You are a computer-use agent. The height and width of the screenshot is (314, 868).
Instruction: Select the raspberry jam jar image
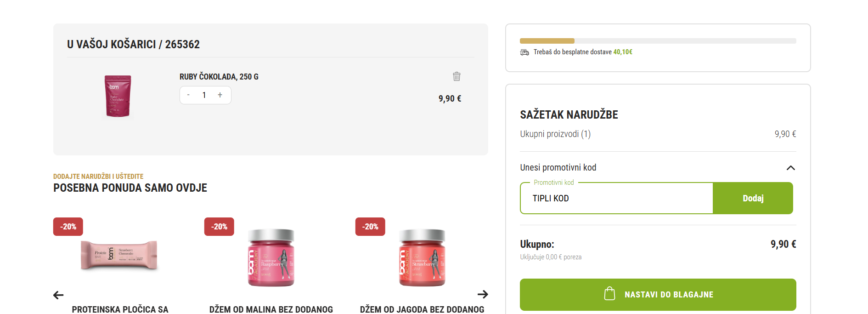point(271,257)
